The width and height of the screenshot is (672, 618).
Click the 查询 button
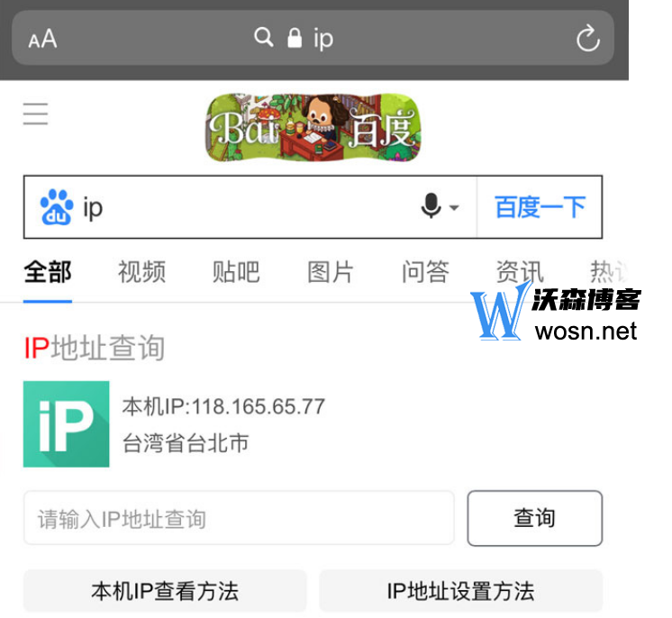[535, 518]
